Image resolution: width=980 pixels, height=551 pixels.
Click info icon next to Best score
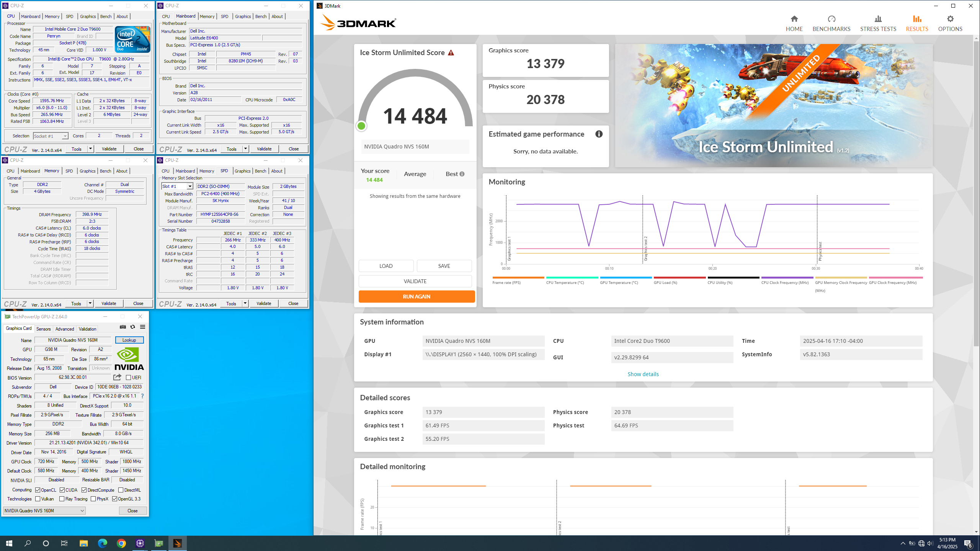(x=462, y=174)
